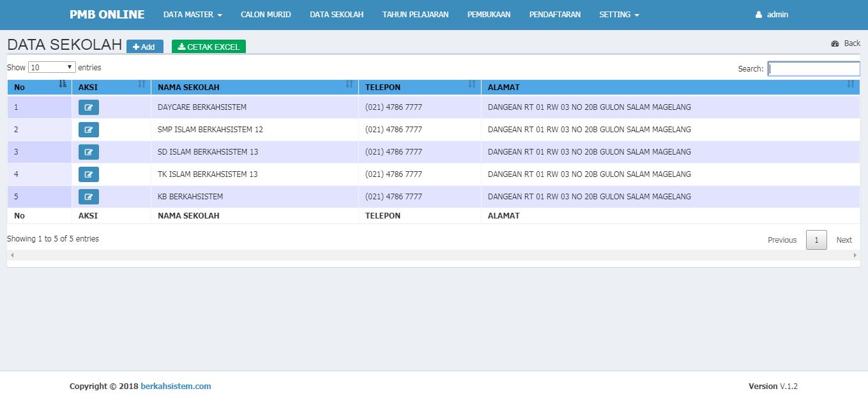Click edit icon for KB BERKAHSISTEM row
The height and width of the screenshot is (398, 868).
click(x=88, y=197)
